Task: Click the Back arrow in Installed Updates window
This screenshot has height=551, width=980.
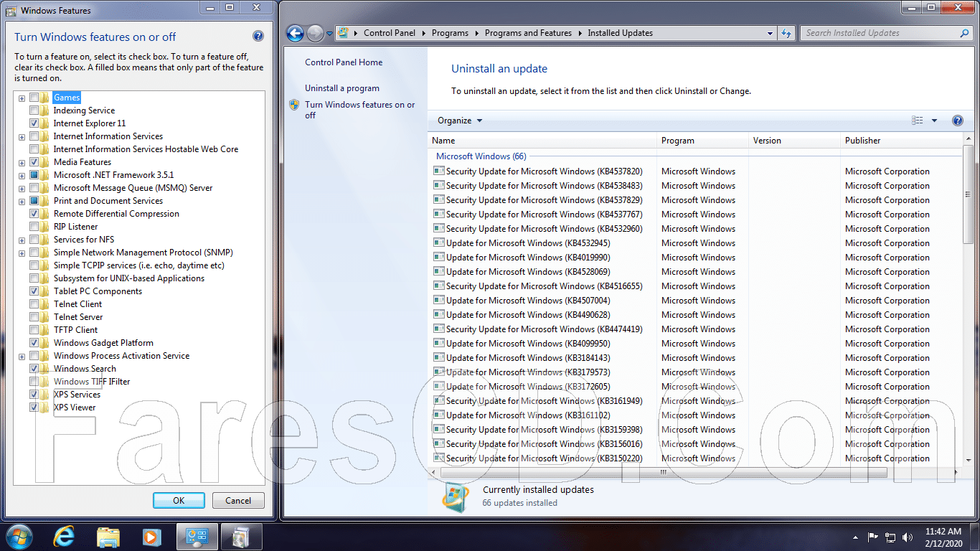Action: [x=295, y=33]
